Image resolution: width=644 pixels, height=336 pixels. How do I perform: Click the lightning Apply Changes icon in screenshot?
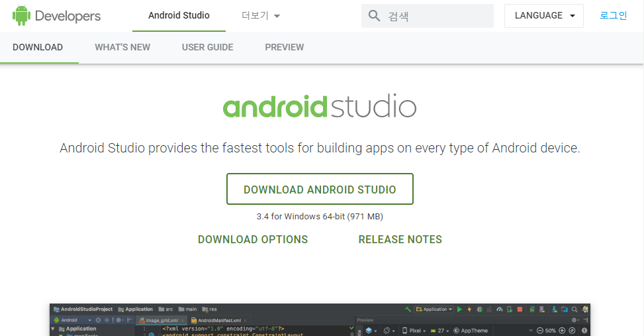(x=469, y=309)
